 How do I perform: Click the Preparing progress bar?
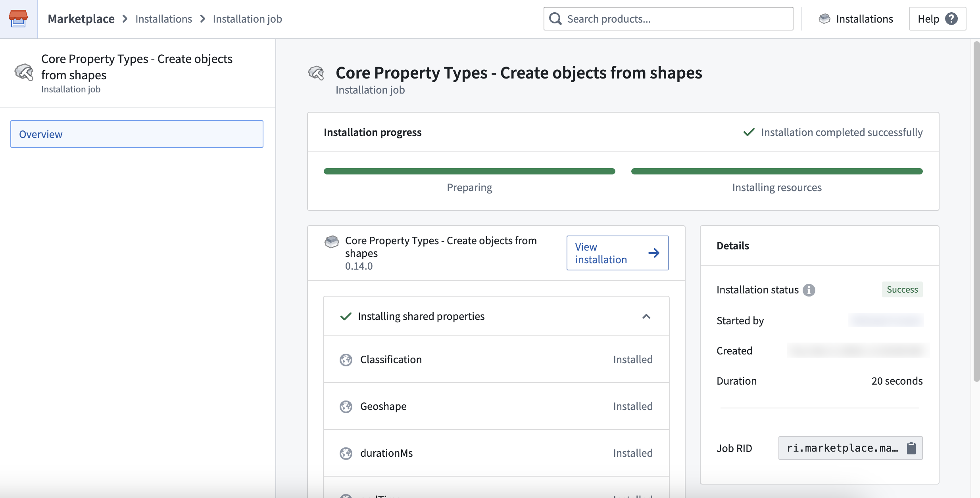pyautogui.click(x=469, y=171)
